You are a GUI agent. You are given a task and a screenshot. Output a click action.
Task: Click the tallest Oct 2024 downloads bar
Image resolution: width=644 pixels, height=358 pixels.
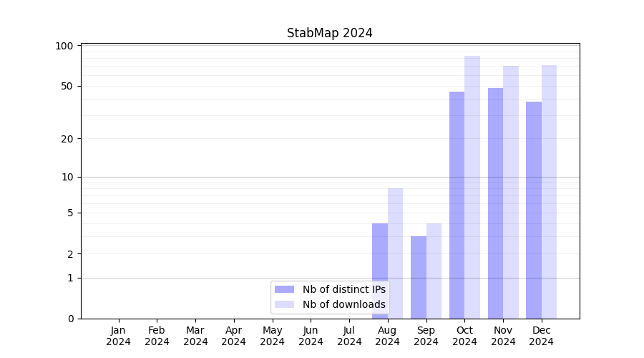pyautogui.click(x=472, y=187)
